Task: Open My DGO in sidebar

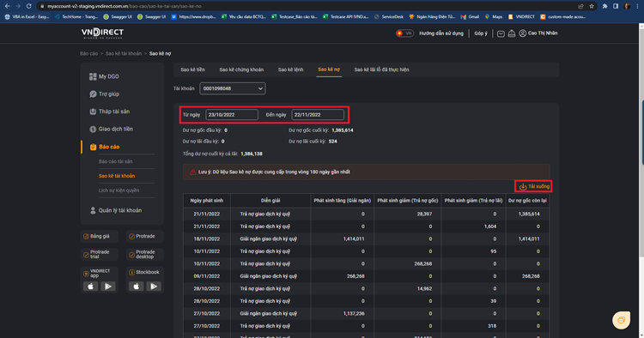Action: 104,76
